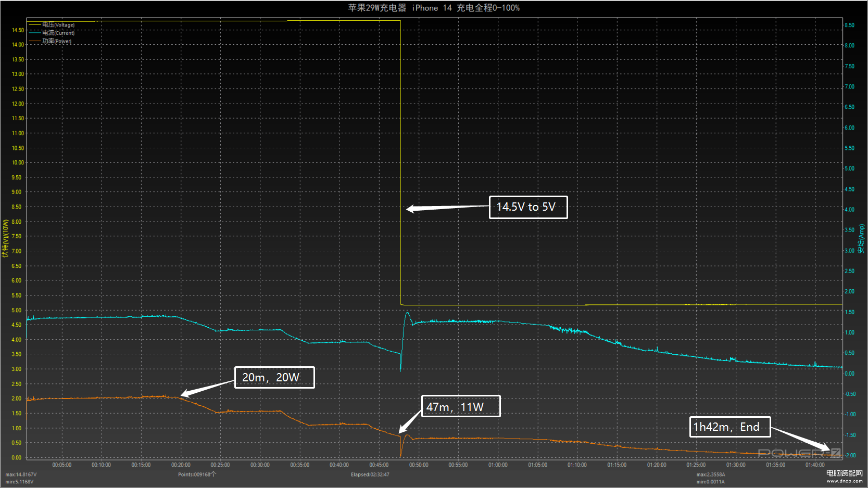Click the 10.00 voltage axis tick
Screen dimensions: 868x488
click(18, 162)
